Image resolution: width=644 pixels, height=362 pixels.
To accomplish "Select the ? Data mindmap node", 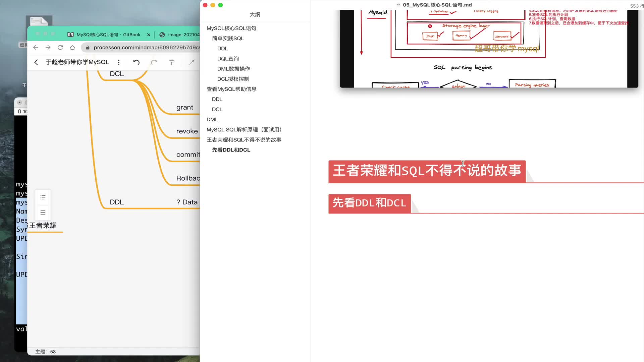I will 187,202.
